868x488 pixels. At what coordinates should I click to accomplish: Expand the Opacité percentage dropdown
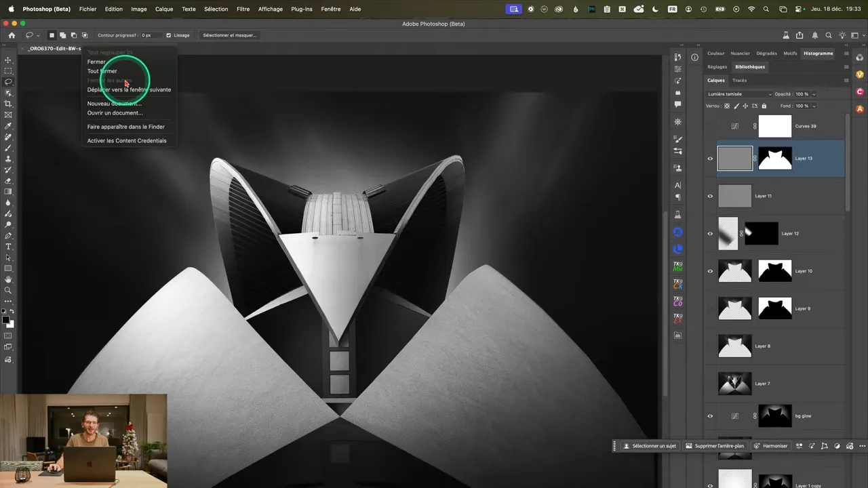tap(814, 94)
